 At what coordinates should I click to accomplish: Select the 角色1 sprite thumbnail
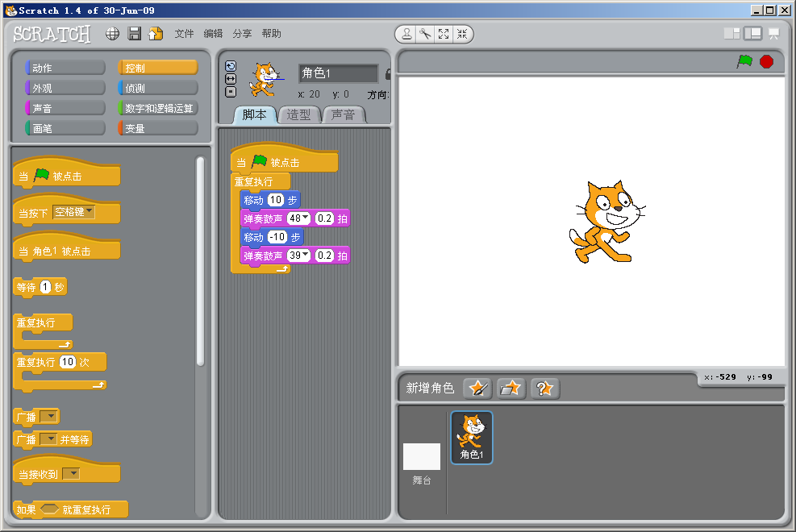coord(472,437)
